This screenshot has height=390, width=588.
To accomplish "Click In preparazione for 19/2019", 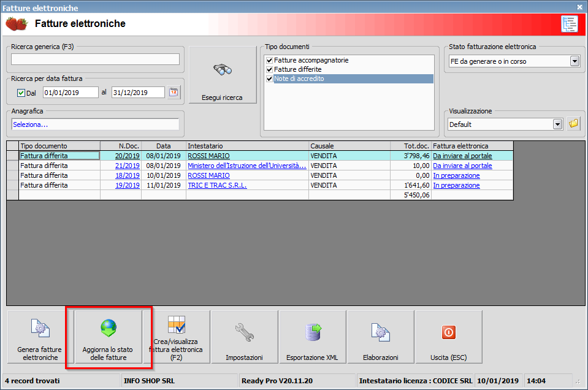I will (x=456, y=185).
